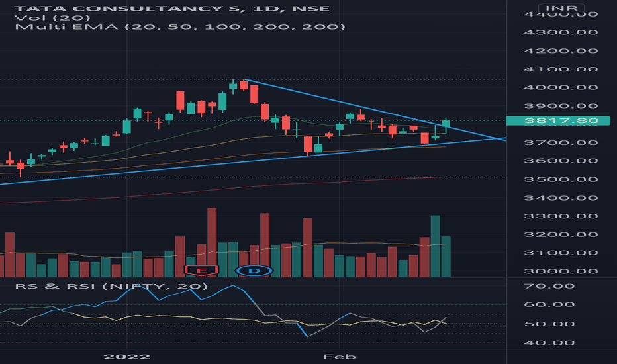Click the 40.00 RSI axis label
Screen dimensions: 617x364
coord(549,343)
